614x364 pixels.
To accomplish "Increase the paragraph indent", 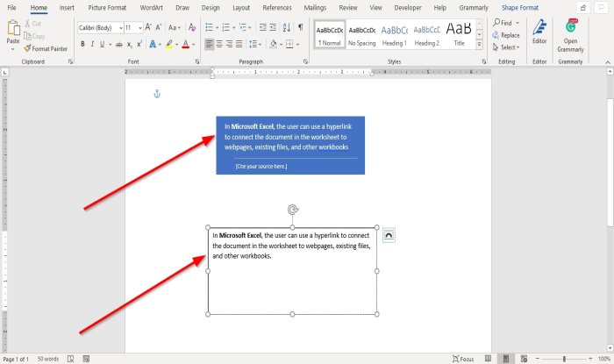I will click(x=273, y=27).
